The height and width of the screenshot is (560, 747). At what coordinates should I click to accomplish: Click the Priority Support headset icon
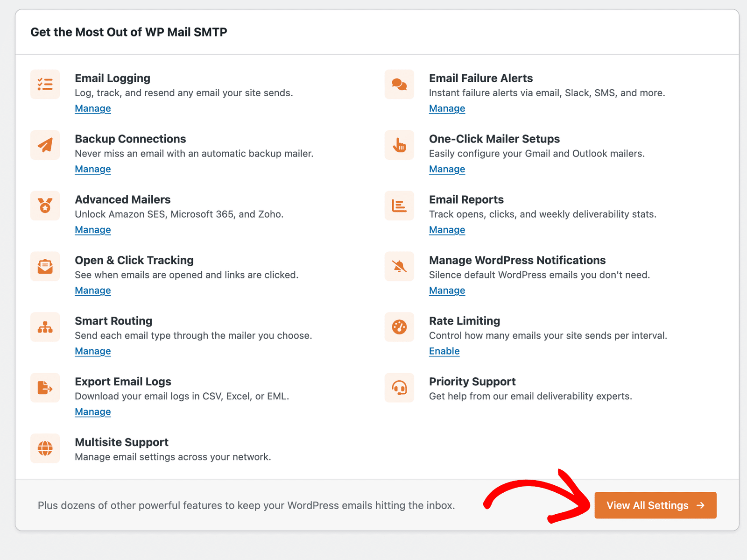coord(399,388)
